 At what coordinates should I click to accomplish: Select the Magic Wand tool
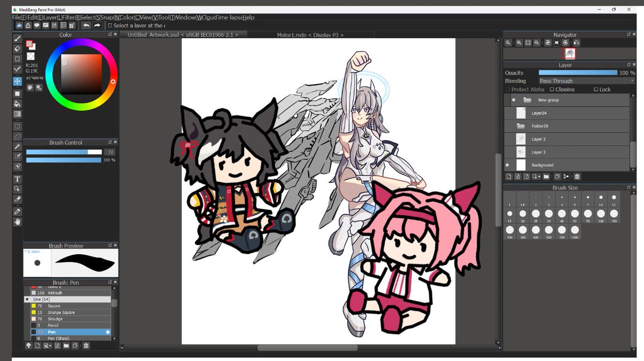coord(17,146)
